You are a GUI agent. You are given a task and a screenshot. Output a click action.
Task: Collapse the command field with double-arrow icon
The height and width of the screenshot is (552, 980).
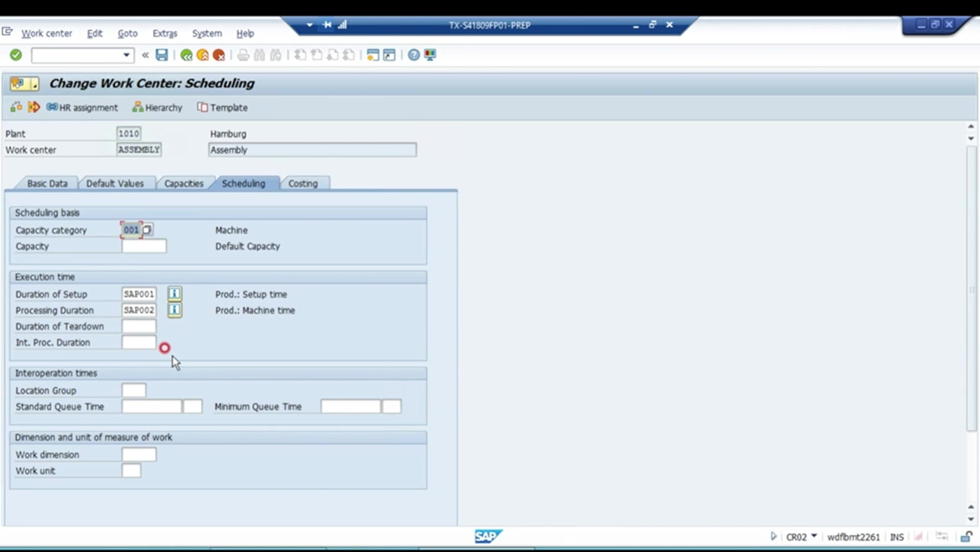point(145,55)
